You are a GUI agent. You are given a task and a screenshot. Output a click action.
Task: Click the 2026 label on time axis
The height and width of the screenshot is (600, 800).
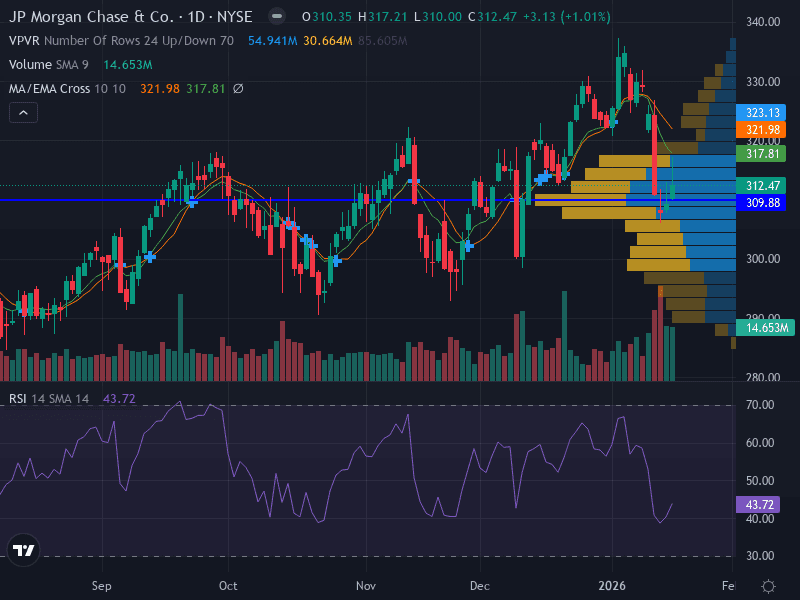[x=612, y=586]
